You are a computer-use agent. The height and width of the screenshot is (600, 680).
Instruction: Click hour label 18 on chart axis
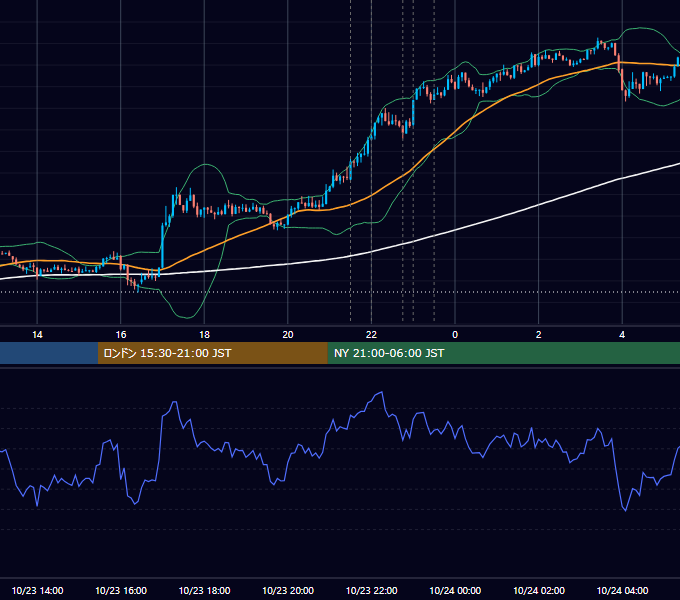coord(204,335)
